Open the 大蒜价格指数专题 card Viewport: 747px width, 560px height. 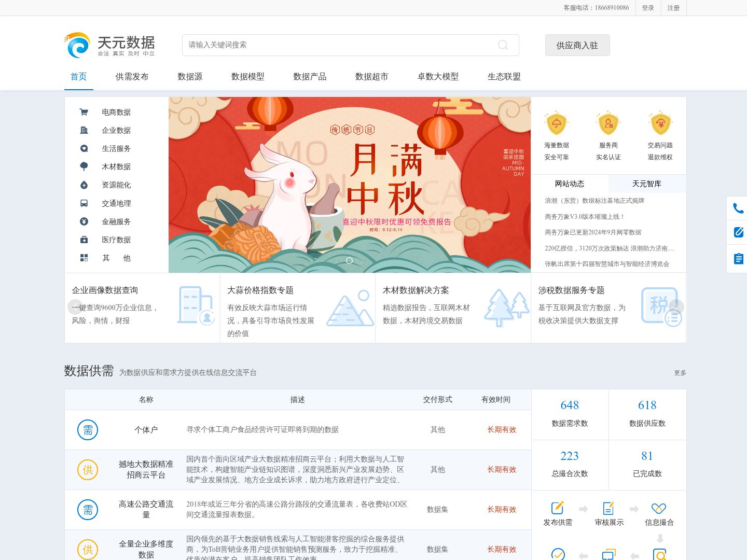[298, 308]
